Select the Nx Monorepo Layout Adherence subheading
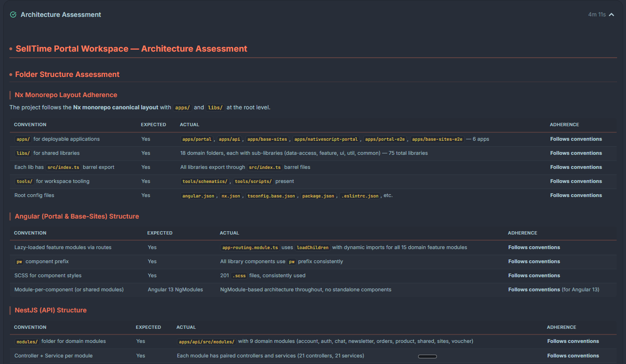The image size is (626, 364). pos(66,95)
